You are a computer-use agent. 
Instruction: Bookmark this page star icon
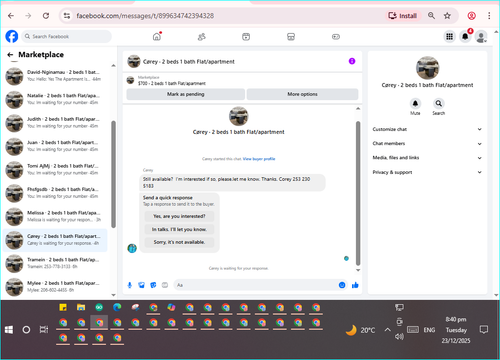coord(447,16)
